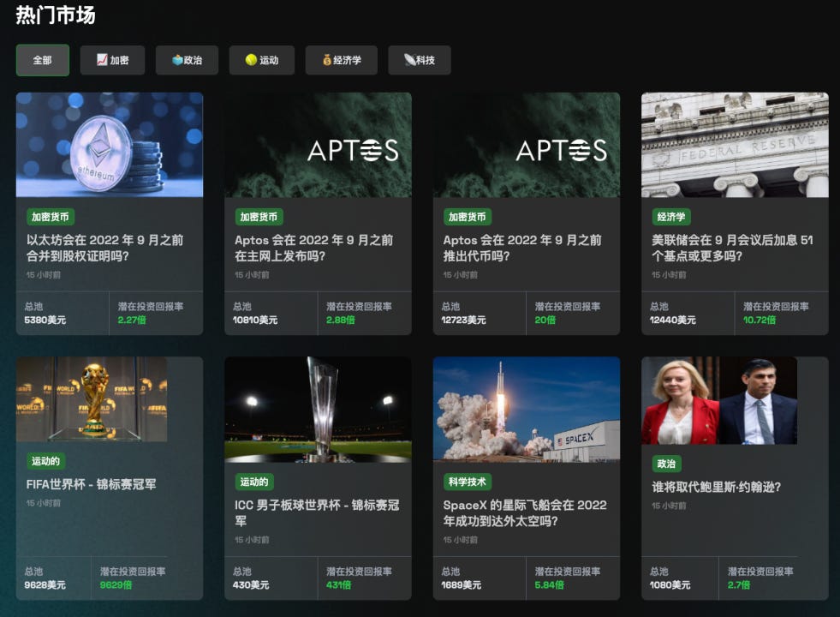Click the 10.72倍 return value
The height and width of the screenshot is (617, 840).
click(x=760, y=320)
